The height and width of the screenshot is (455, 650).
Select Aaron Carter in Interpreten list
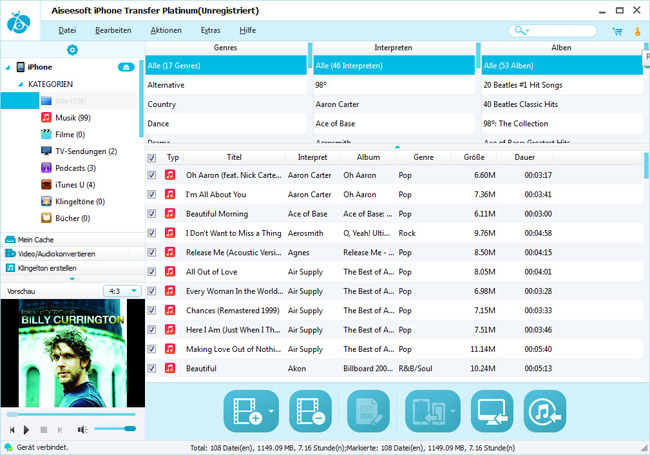394,104
